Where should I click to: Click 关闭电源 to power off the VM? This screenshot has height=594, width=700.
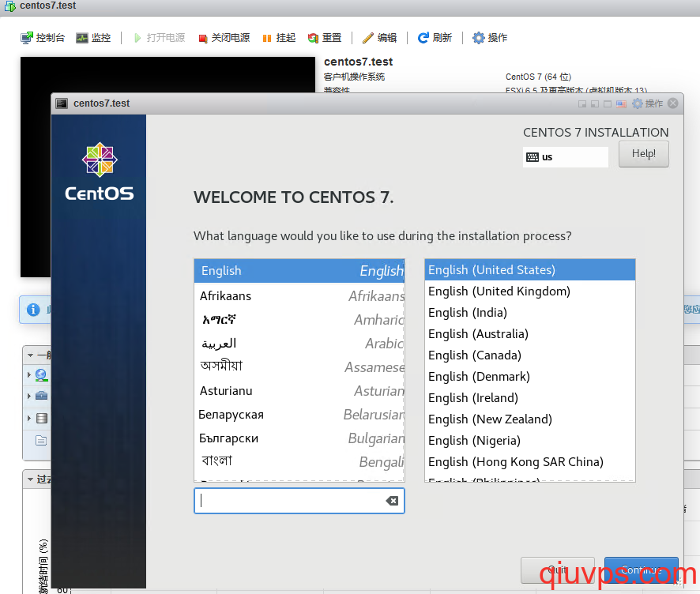coord(224,38)
